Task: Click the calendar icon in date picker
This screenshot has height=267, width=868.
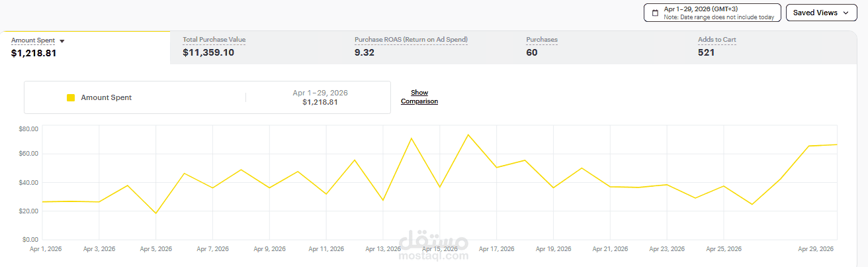Action: (x=655, y=13)
